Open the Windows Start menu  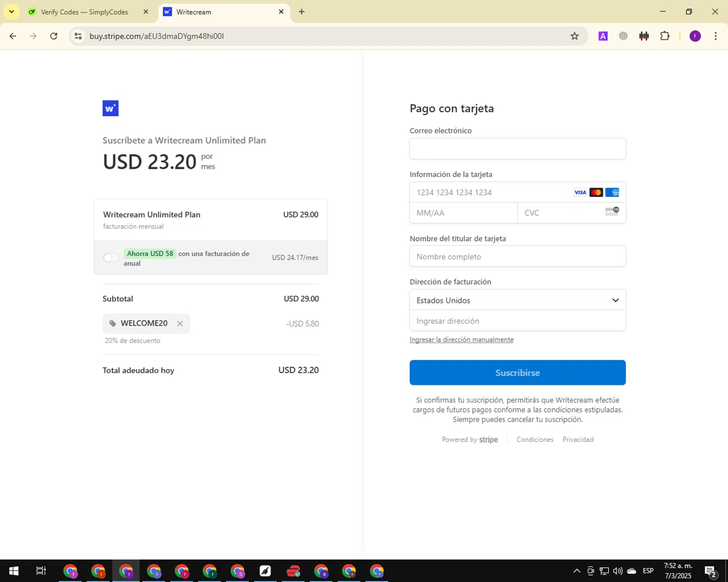pos(14,571)
